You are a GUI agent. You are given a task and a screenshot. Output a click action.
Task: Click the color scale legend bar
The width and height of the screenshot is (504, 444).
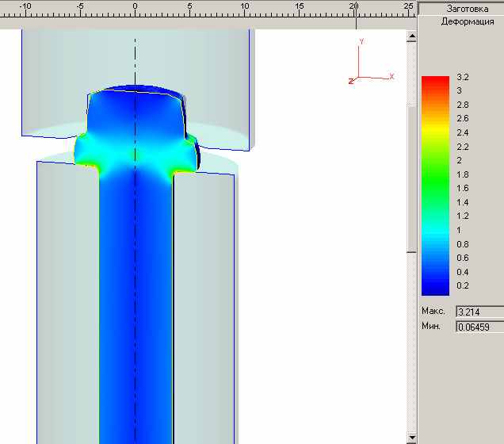point(435,186)
